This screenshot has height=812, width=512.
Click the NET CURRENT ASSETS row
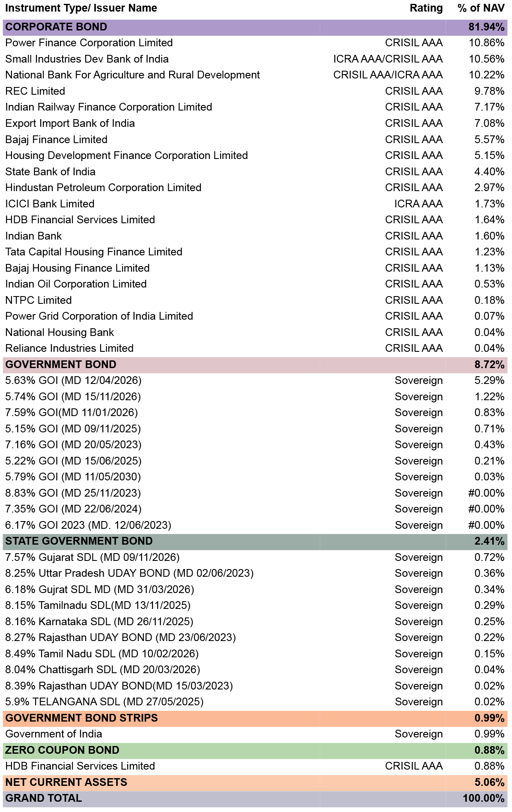coord(255,782)
